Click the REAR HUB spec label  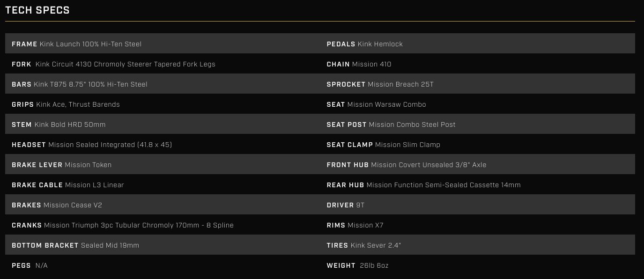[345, 185]
